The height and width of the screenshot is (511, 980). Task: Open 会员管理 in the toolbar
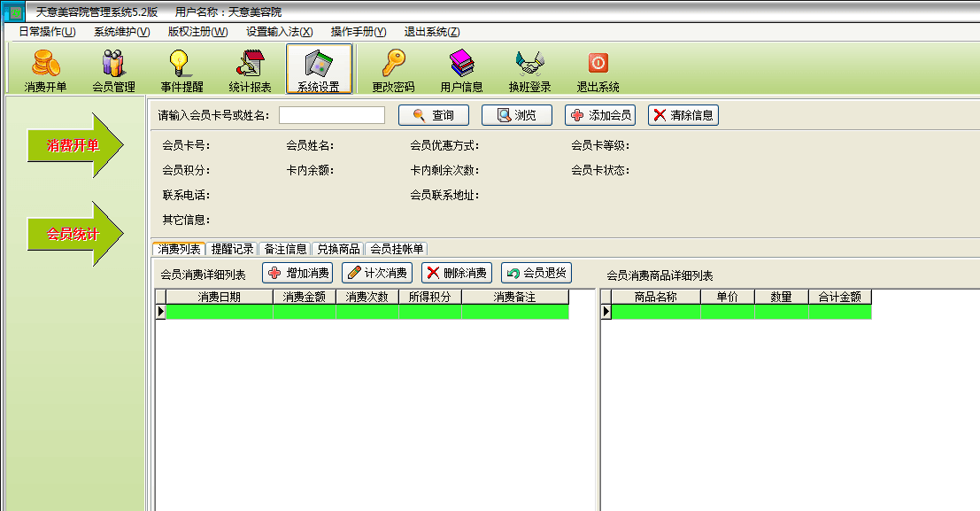pos(113,70)
